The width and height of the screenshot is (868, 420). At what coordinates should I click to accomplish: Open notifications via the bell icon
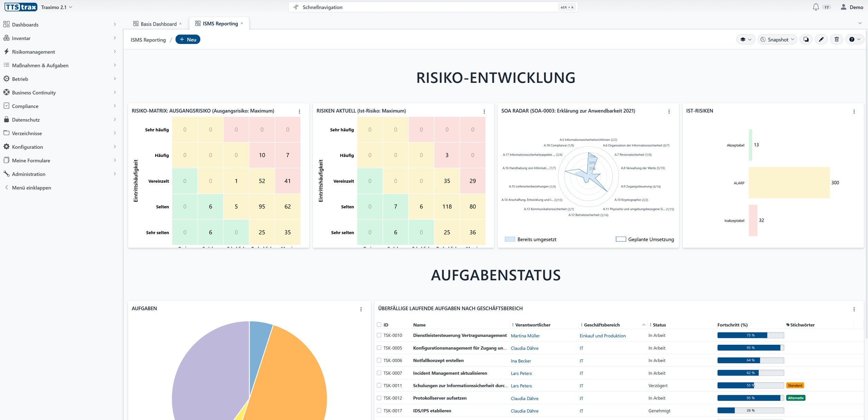[816, 7]
